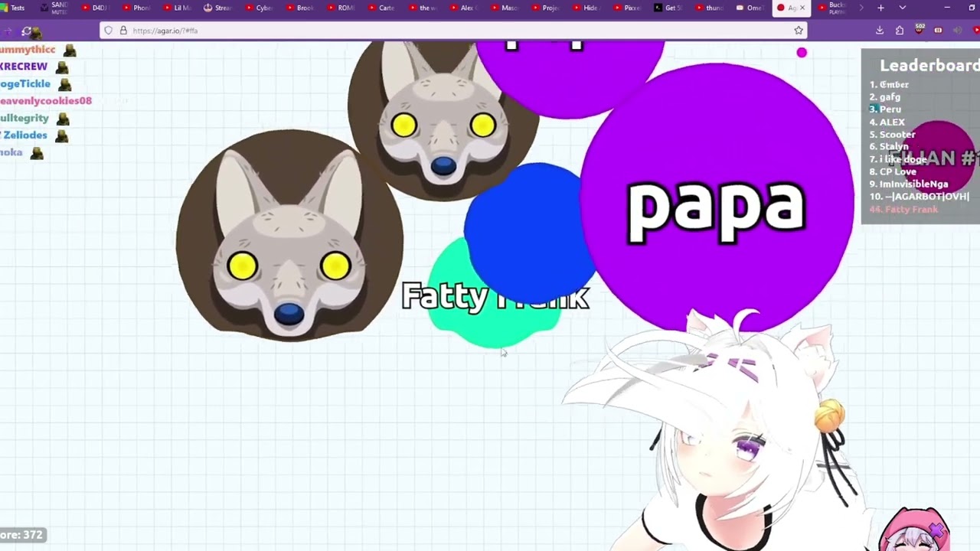
Task: Click chat username 'heavenlycookies08'
Action: click(46, 100)
